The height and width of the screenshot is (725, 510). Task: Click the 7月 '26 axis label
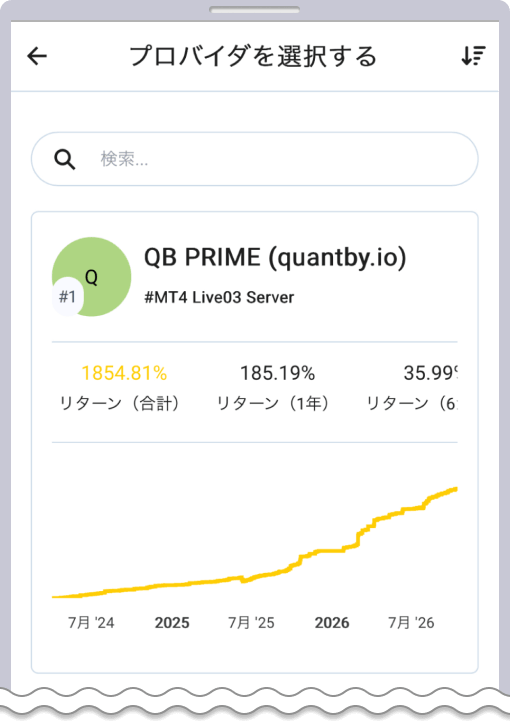coord(411,623)
